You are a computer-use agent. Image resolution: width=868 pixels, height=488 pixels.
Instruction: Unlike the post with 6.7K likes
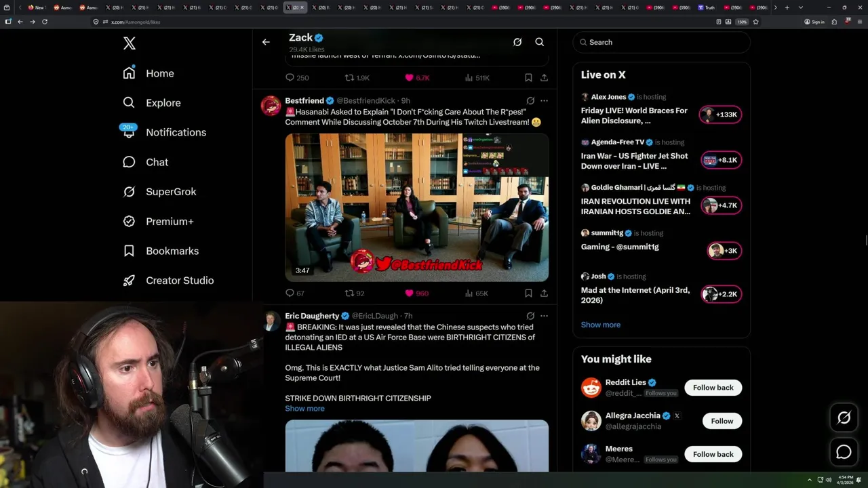[x=417, y=78]
